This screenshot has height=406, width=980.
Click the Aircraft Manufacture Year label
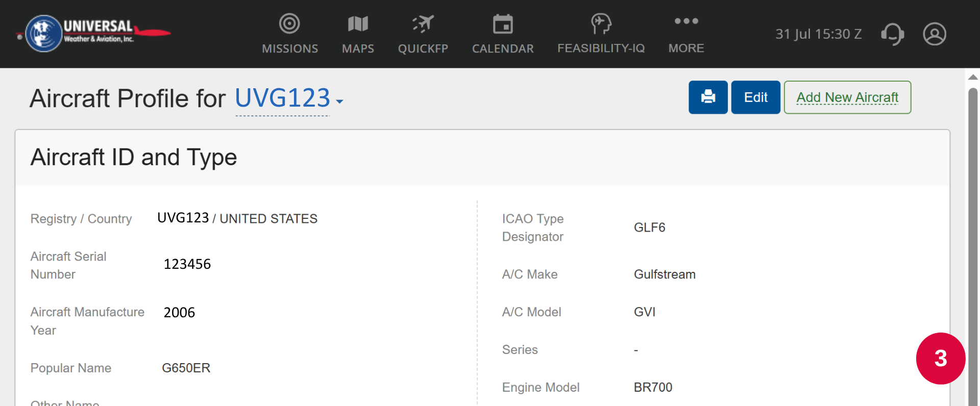[x=87, y=321]
